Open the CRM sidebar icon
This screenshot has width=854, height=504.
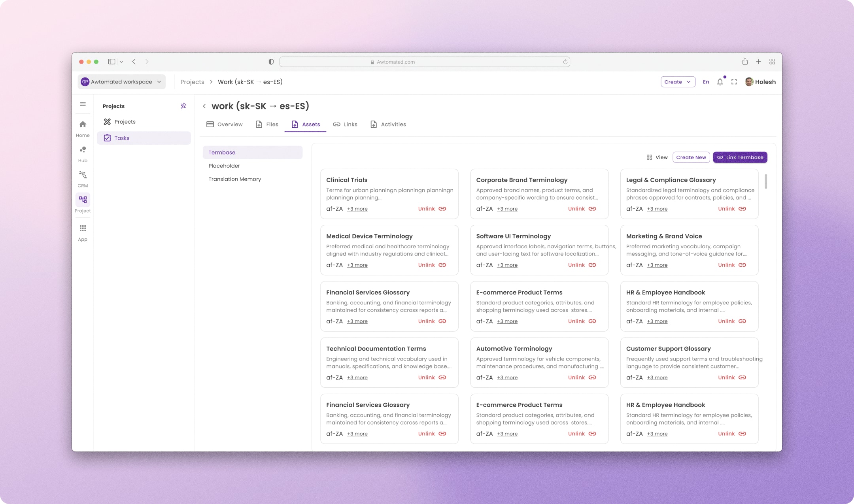pyautogui.click(x=83, y=175)
